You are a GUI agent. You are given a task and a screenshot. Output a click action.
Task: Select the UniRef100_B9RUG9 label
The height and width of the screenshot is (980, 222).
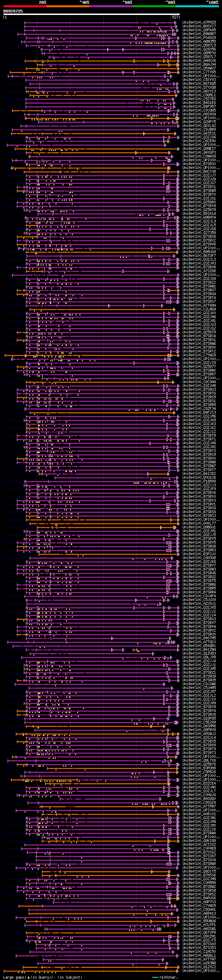click(199, 252)
